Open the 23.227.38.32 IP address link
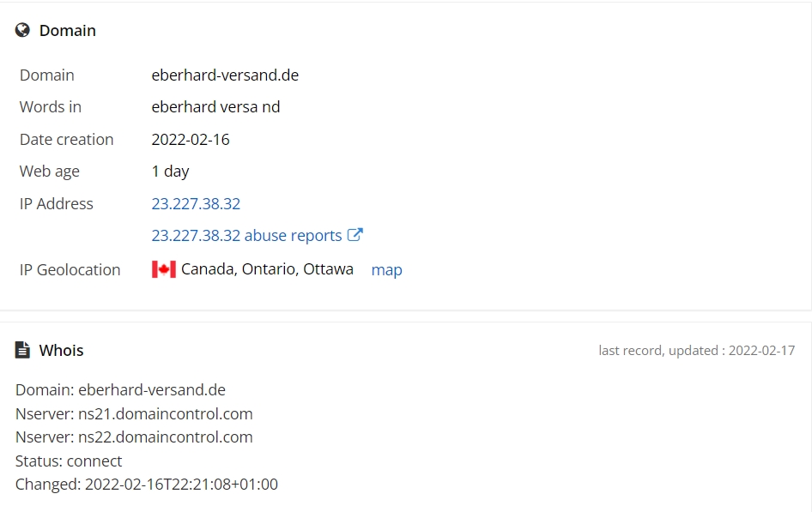Image resolution: width=812 pixels, height=512 pixels. (196, 204)
